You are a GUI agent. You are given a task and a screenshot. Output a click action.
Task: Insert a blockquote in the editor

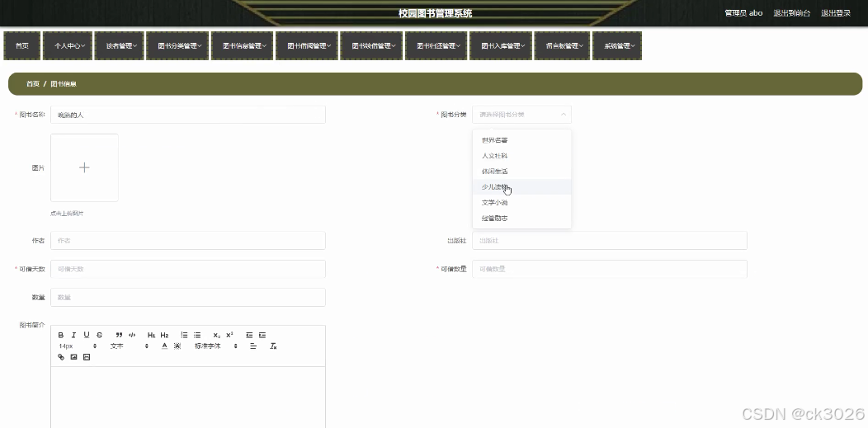click(119, 335)
